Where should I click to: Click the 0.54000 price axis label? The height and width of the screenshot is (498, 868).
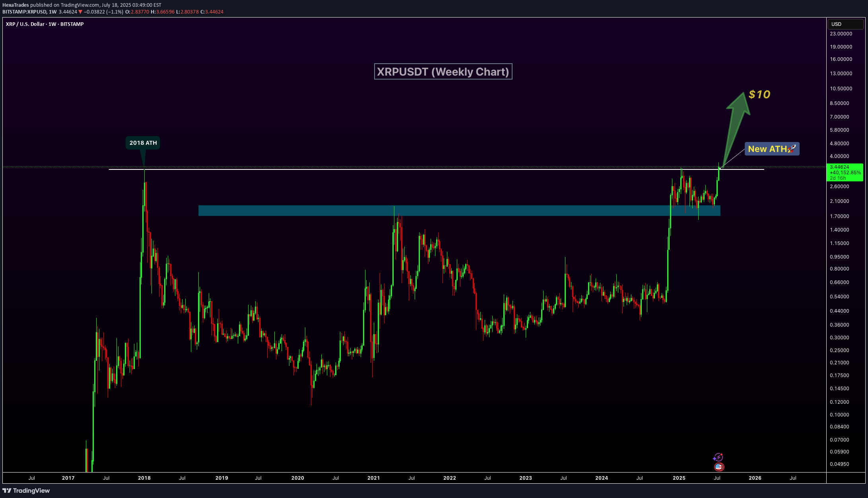tap(839, 297)
